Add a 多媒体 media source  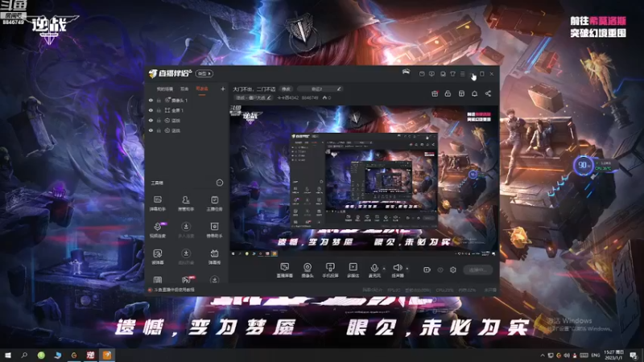(x=353, y=270)
